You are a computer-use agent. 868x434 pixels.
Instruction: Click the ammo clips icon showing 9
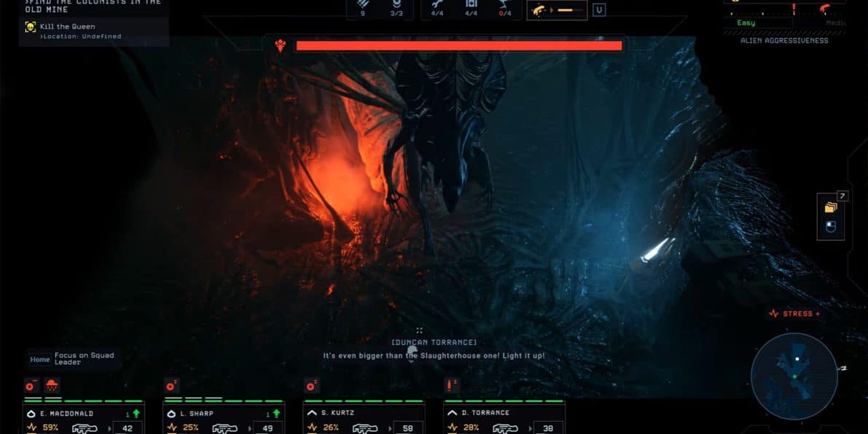coord(363,4)
